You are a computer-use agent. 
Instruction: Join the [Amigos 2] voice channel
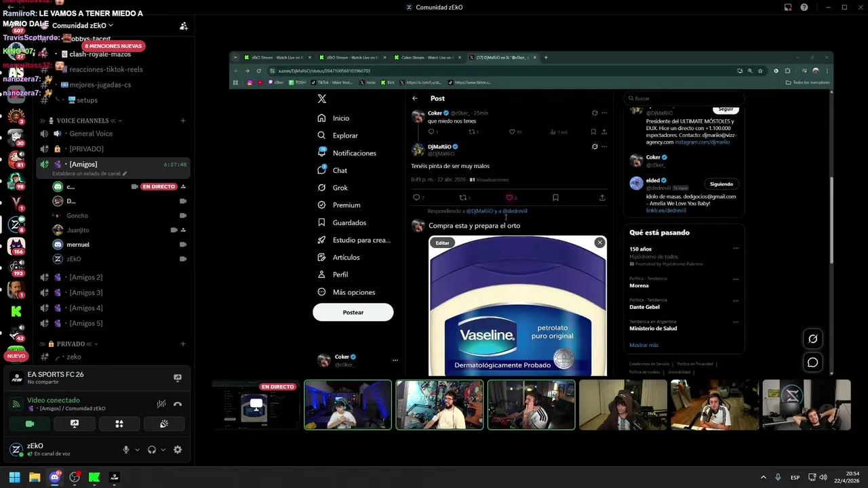pos(86,277)
